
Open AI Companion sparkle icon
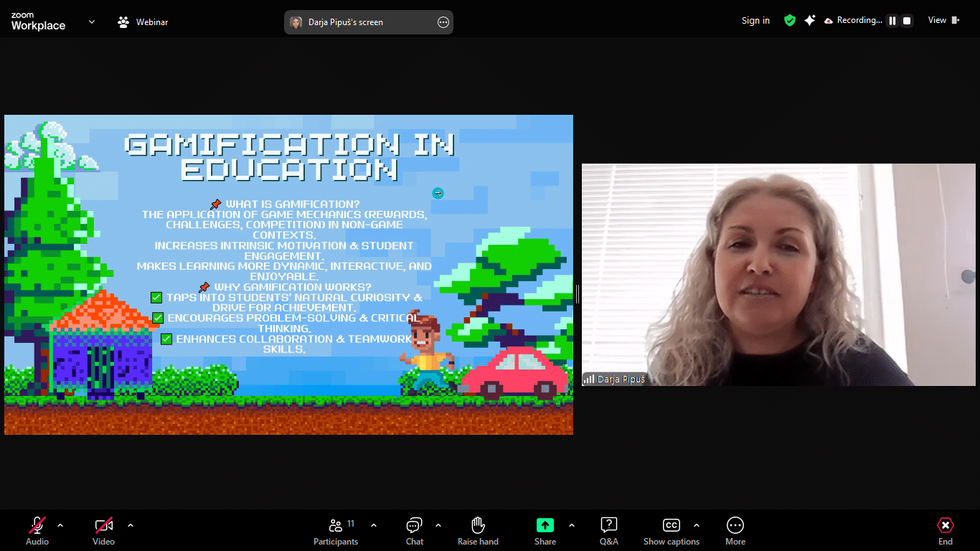pyautogui.click(x=810, y=21)
